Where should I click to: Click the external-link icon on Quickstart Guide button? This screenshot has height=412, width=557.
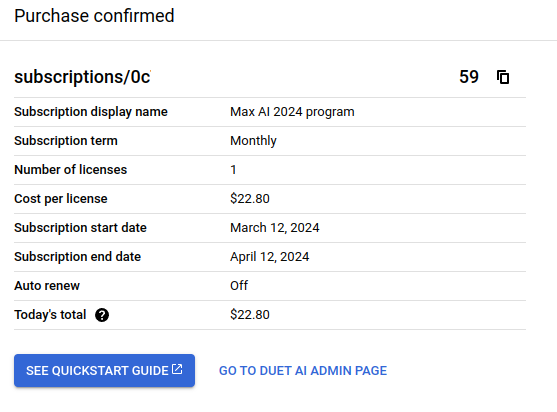tap(177, 369)
